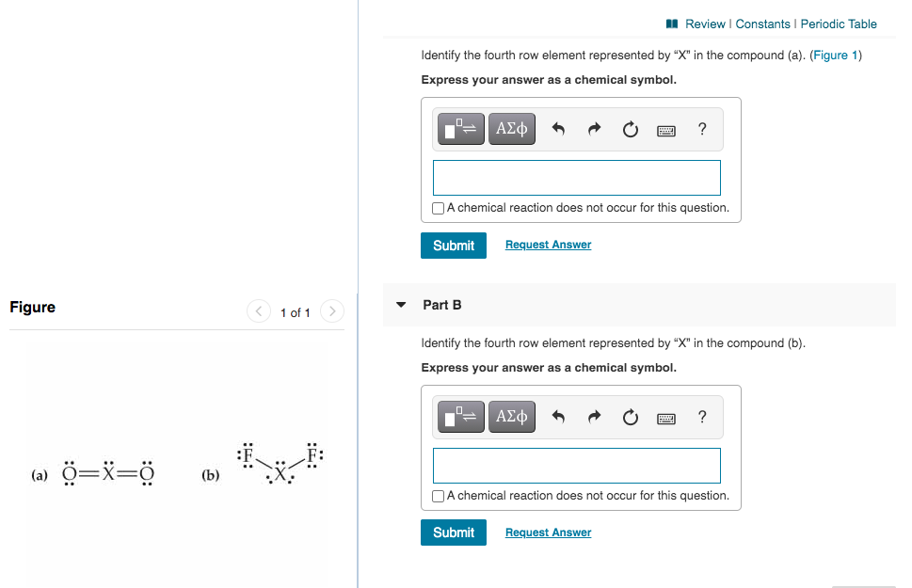Go to the previous figure
912x588 pixels.
(x=258, y=310)
